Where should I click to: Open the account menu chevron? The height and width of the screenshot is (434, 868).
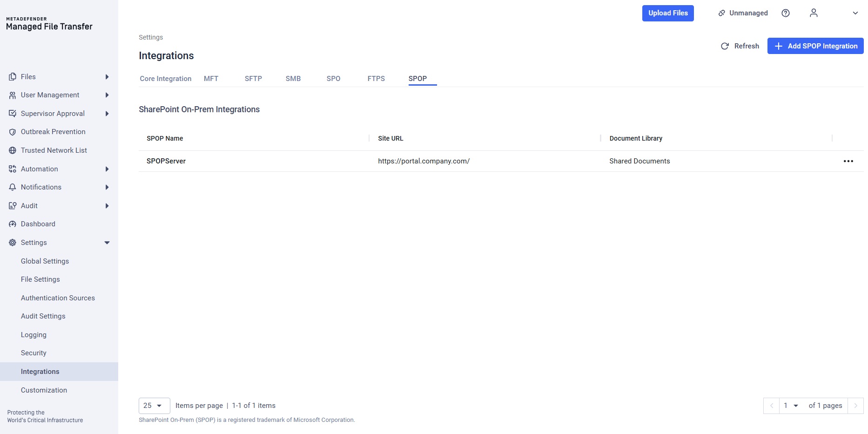(x=855, y=13)
